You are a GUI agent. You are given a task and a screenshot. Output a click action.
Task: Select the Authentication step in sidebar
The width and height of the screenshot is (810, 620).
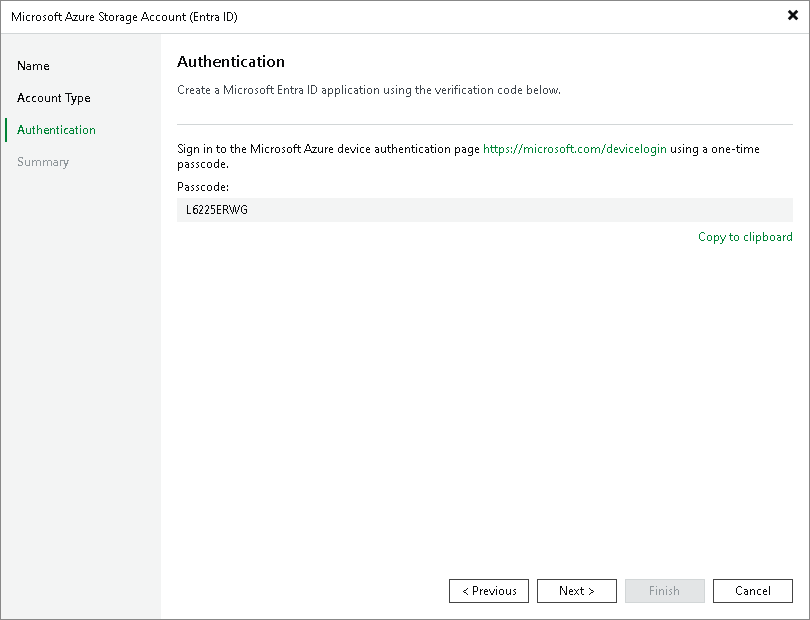click(x=56, y=130)
